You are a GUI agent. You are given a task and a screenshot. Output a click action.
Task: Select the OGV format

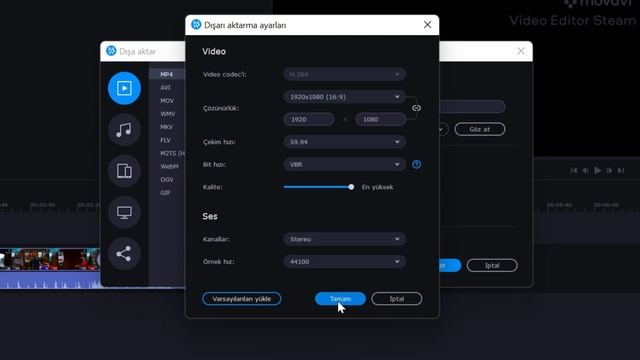(x=167, y=180)
